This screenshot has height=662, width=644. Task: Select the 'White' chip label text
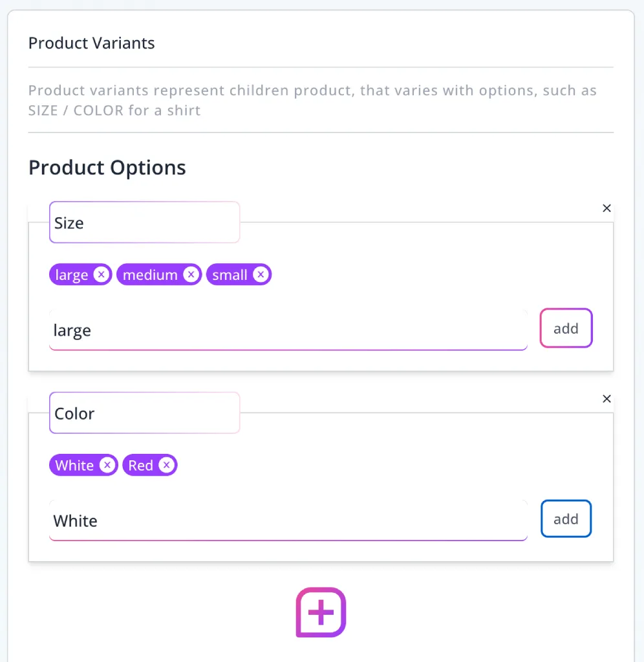74,465
